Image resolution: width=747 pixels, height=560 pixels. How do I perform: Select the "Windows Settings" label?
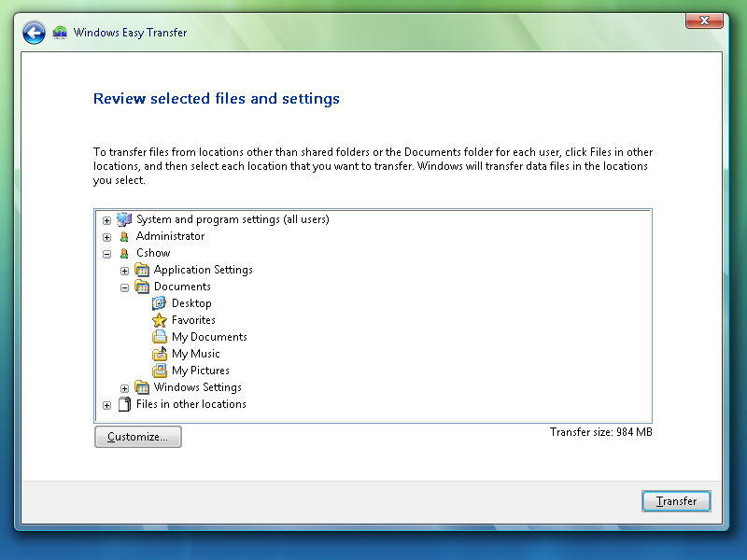[197, 387]
